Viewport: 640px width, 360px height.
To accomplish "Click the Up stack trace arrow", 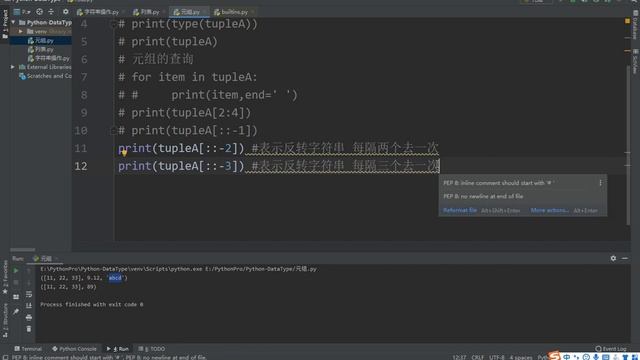I will point(29,270).
